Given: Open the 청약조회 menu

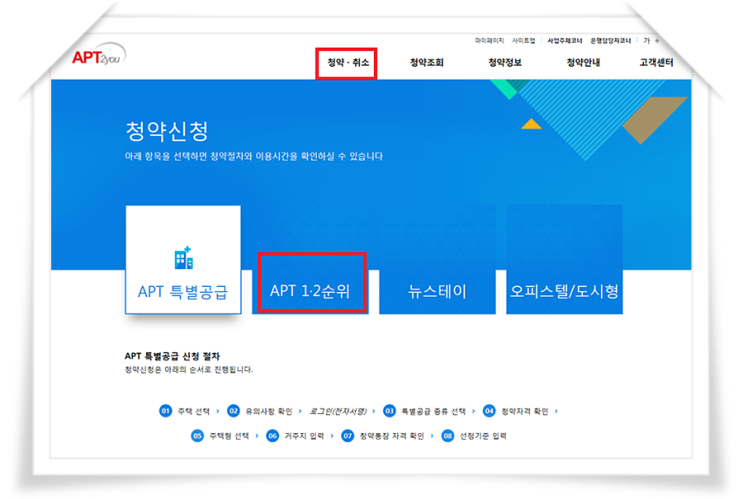Looking at the screenshot, I should [x=426, y=63].
